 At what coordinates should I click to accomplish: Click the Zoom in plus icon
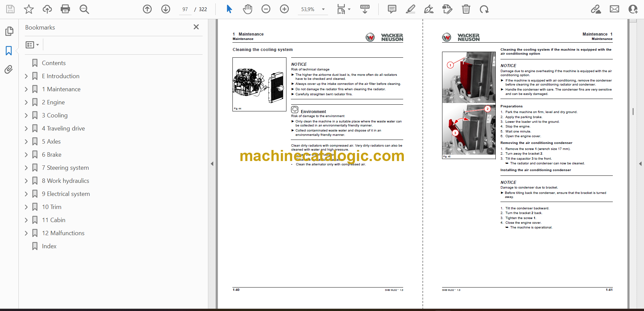pos(284,9)
